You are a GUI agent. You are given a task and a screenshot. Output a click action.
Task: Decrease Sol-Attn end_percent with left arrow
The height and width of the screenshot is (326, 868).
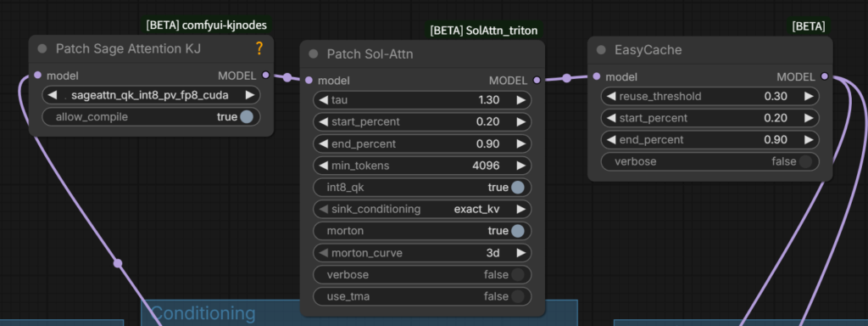pyautogui.click(x=323, y=143)
